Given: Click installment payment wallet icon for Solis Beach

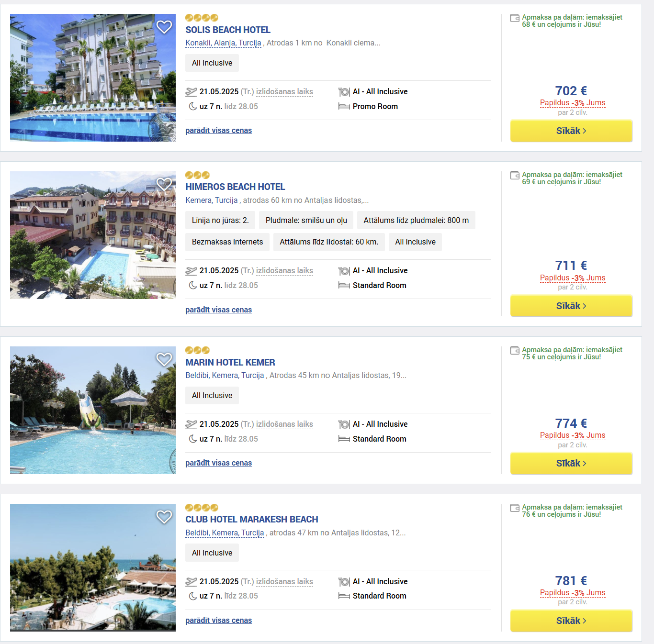Looking at the screenshot, I should tap(515, 18).
